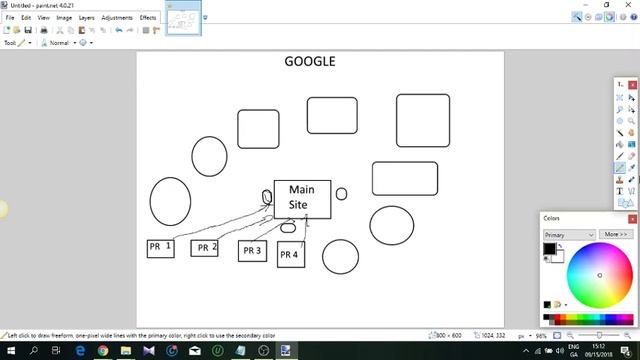Select the Gradient tool
This screenshot has width=640, height=360.
tap(631, 144)
